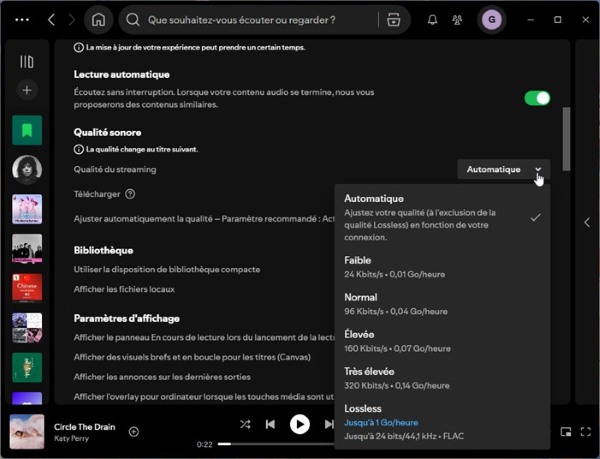Open the friend activity icon

pos(457,20)
